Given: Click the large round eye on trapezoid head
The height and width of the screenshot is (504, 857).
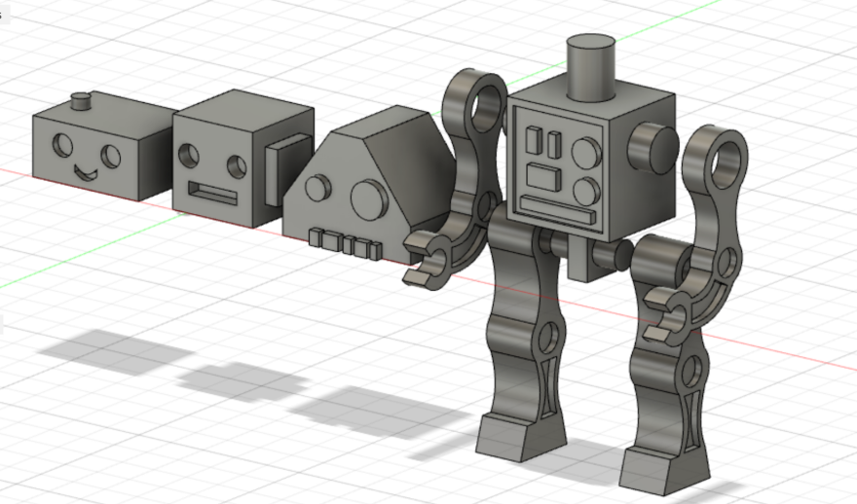Looking at the screenshot, I should [369, 199].
